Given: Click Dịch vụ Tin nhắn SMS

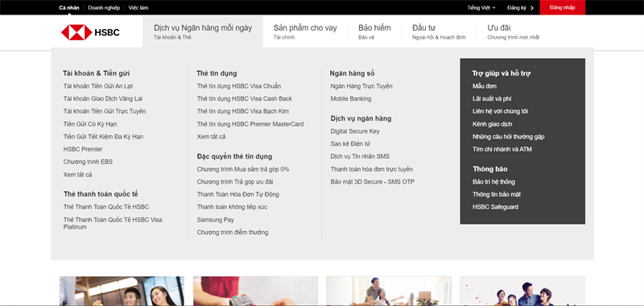Looking at the screenshot, I should (x=360, y=156).
